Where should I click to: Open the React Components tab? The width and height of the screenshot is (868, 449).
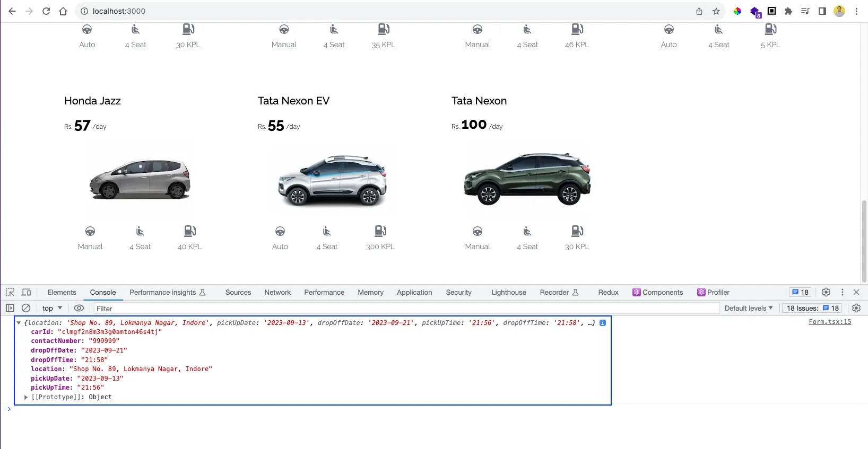(x=657, y=292)
